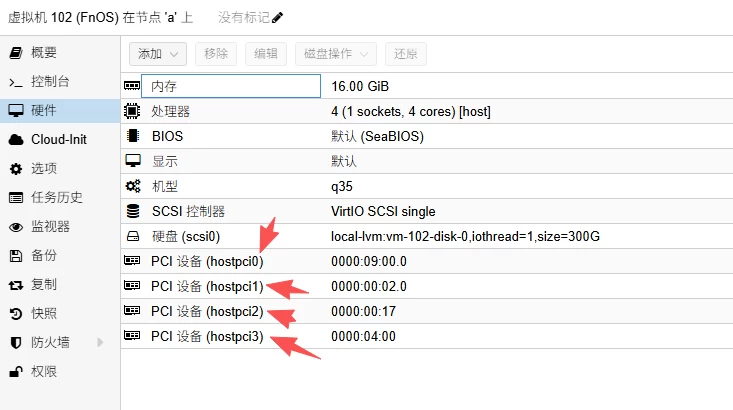Screen dimensions: 733x410
Task: Click the 权限 unlock icon
Action: tap(16, 372)
